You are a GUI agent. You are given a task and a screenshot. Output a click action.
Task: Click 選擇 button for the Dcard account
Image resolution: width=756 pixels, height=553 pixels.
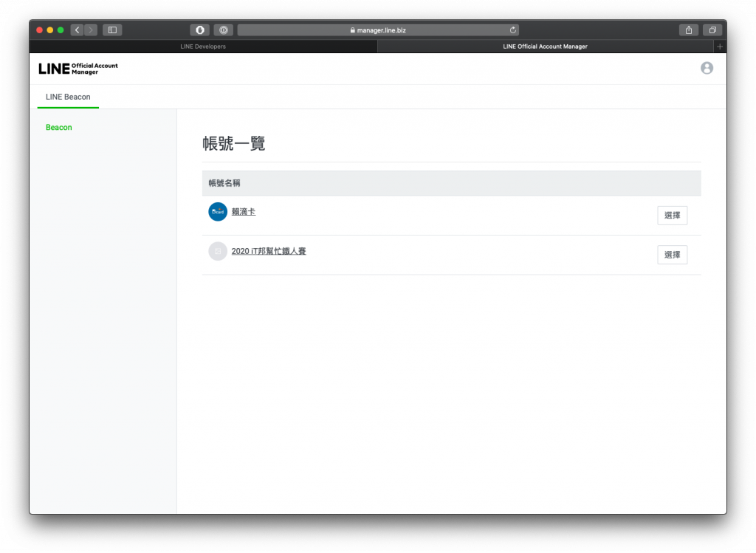[672, 216]
